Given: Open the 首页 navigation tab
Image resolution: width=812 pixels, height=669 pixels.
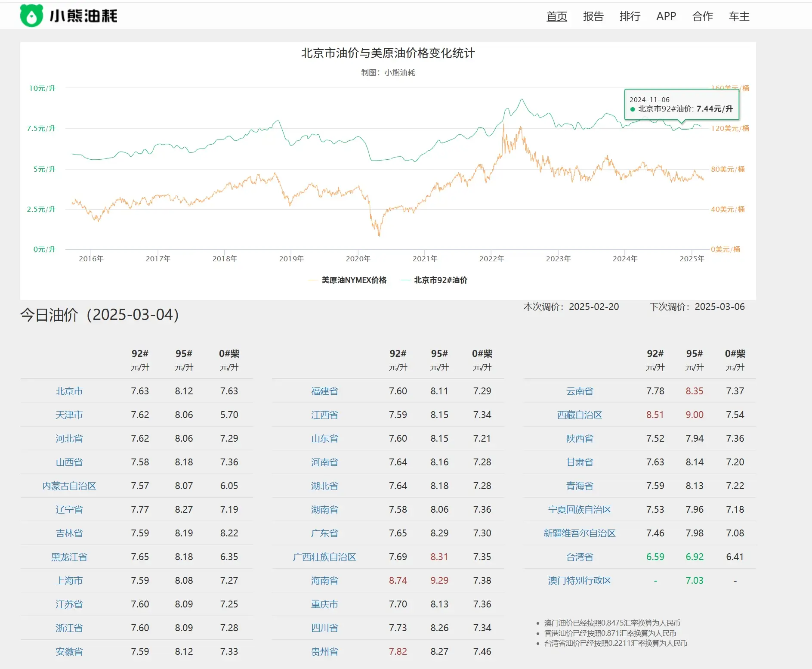Looking at the screenshot, I should [x=556, y=16].
